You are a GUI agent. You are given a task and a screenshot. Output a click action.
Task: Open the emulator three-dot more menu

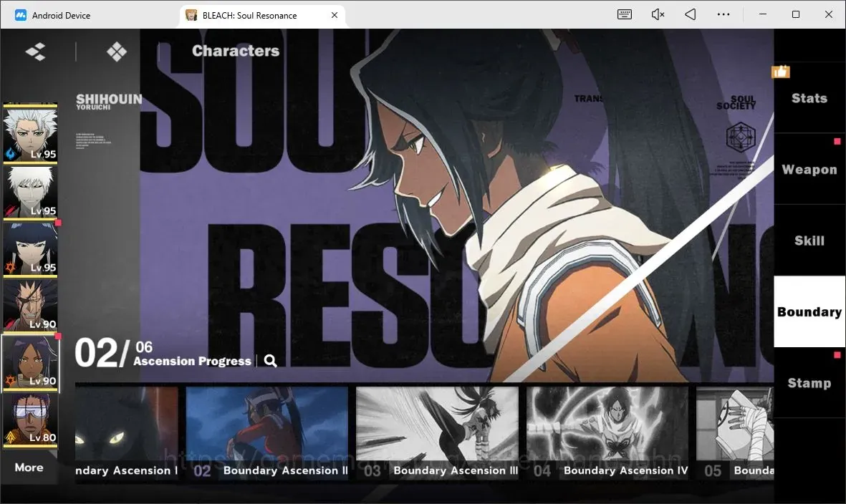[724, 14]
